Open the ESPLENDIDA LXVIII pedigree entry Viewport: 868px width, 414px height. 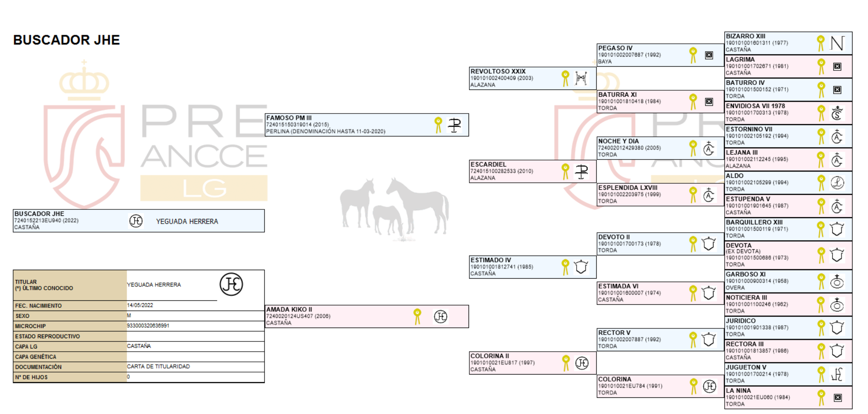(x=660, y=195)
